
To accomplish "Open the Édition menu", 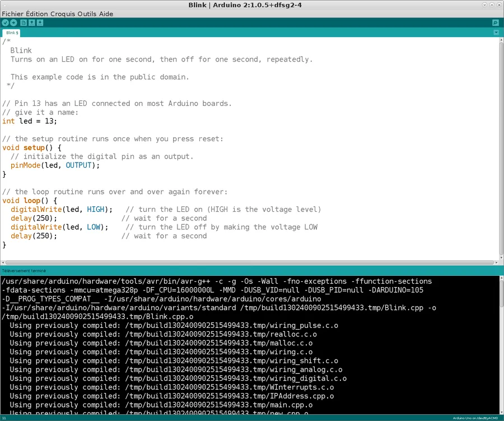I will [x=36, y=14].
